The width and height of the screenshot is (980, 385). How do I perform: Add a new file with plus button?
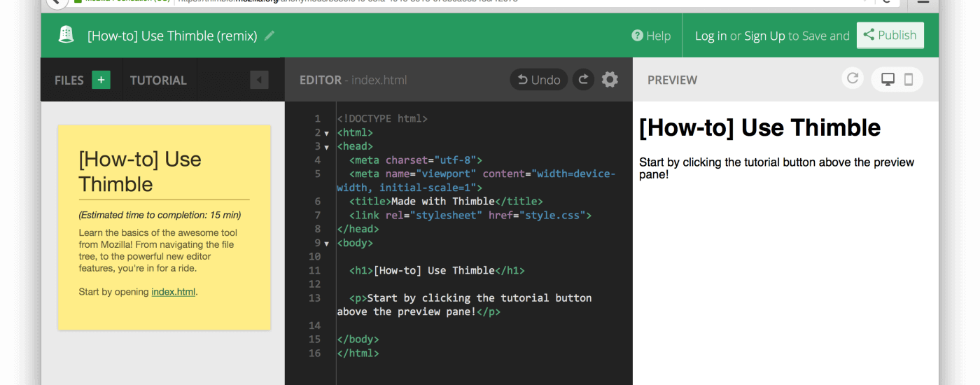pyautogui.click(x=101, y=80)
